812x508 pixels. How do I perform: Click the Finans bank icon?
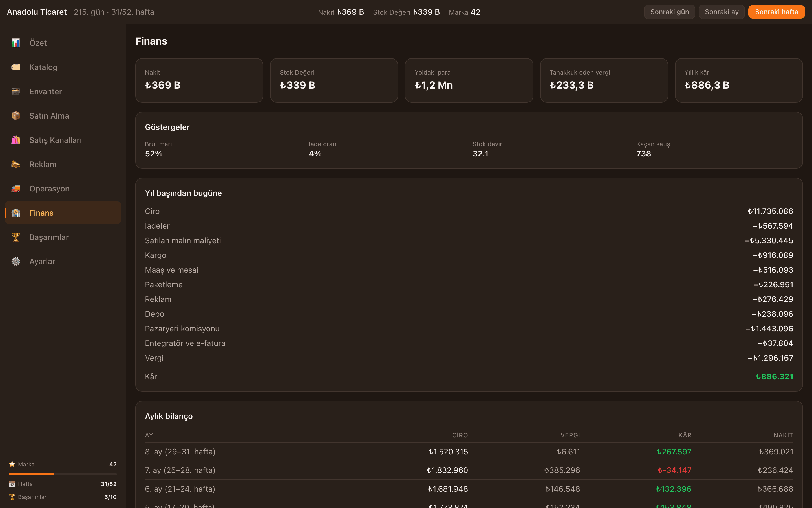click(x=16, y=213)
